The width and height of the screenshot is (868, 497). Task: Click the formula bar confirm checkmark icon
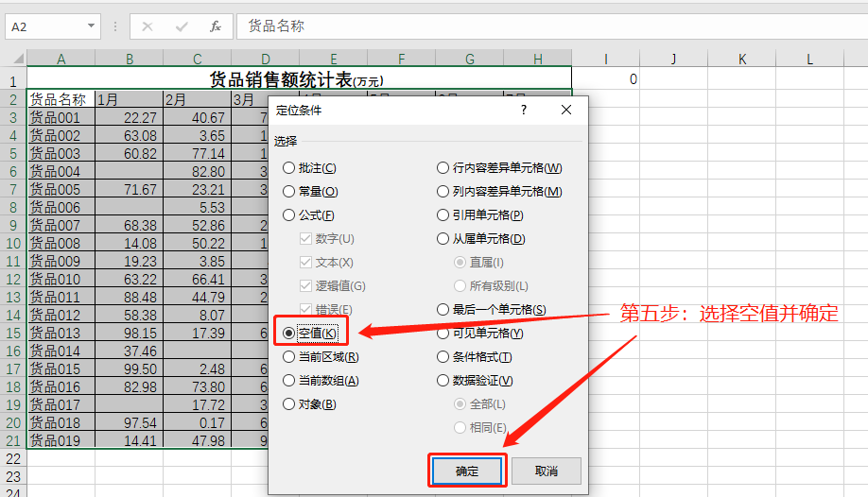[x=182, y=26]
